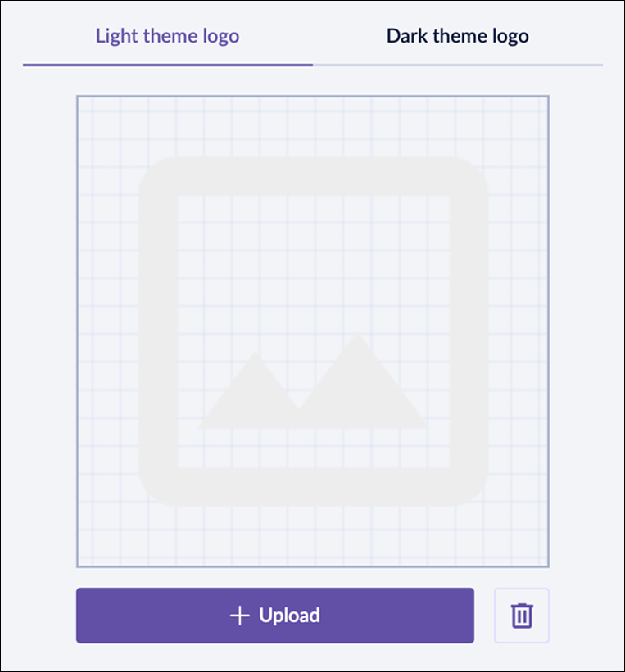The height and width of the screenshot is (672, 625).
Task: Click the plus icon on Upload button
Action: click(239, 616)
